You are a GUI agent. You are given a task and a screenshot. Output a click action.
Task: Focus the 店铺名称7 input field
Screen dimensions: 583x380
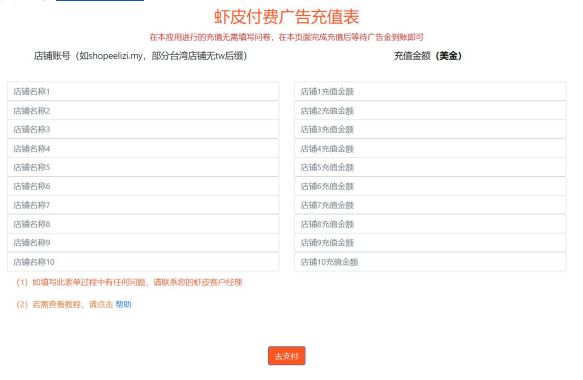(x=143, y=205)
